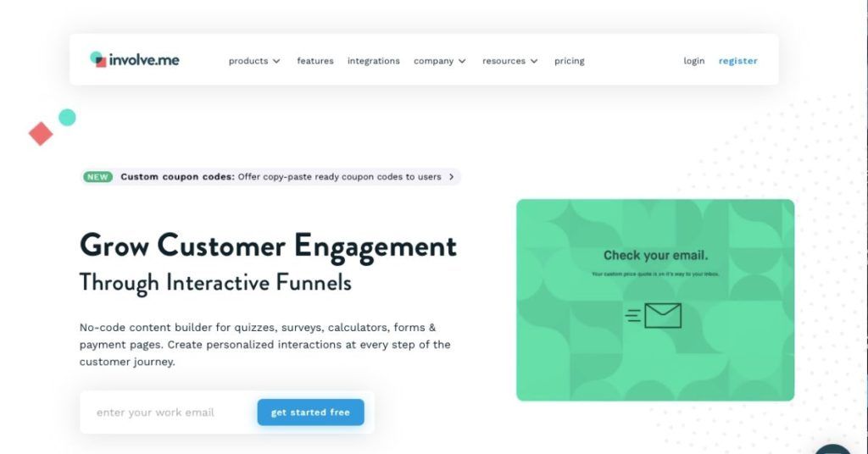The image size is (868, 454).
Task: Click the involve.me logo icon
Action: 98,59
